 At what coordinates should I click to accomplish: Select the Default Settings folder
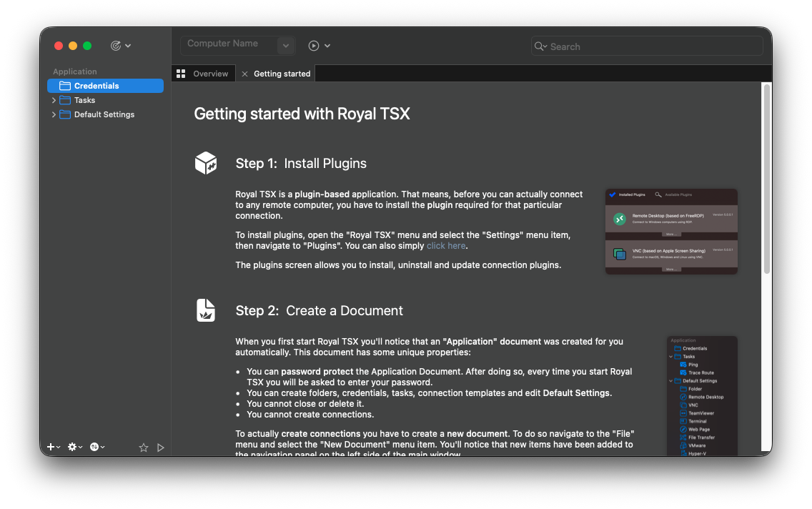106,115
